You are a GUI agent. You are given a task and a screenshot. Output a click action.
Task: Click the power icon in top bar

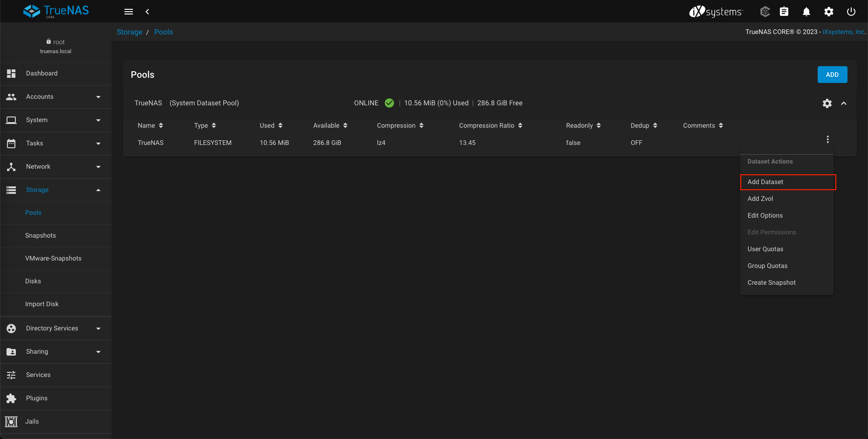pyautogui.click(x=851, y=12)
